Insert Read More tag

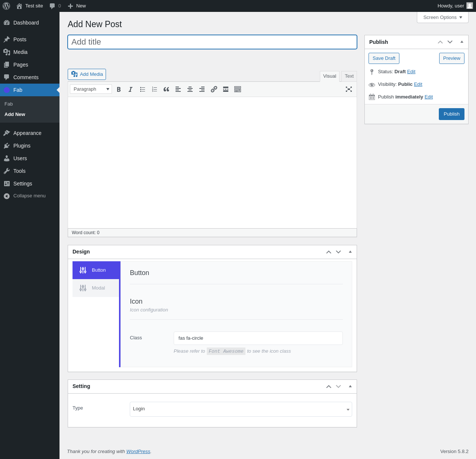click(x=226, y=89)
